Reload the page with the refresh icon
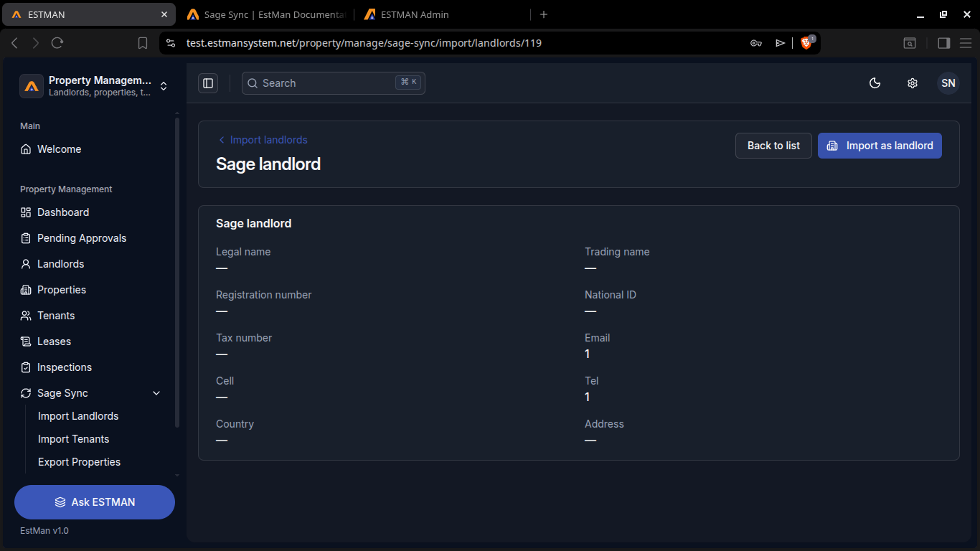Image resolution: width=980 pixels, height=551 pixels. 57,43
